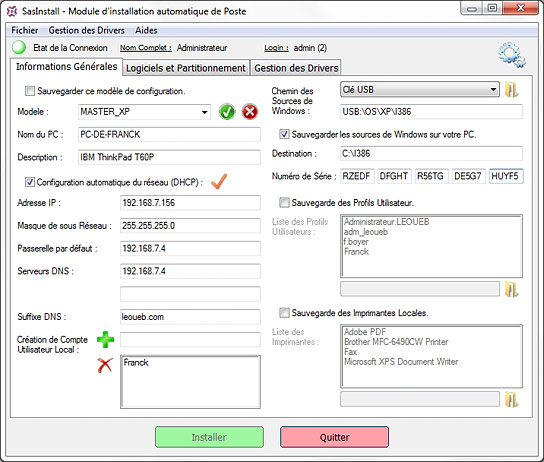Click the Adresse IP input field
Screen dimensions: 544x462
tap(190, 203)
